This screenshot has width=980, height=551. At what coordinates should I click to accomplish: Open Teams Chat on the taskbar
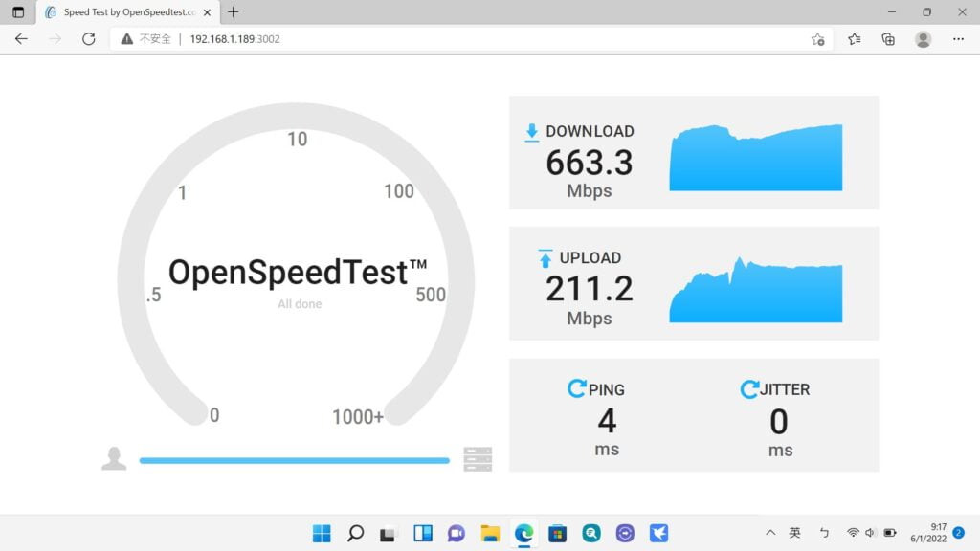[457, 533]
